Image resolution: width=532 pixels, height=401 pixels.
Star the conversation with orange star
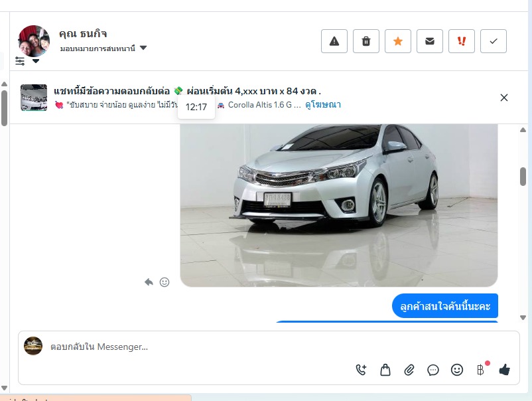click(398, 41)
